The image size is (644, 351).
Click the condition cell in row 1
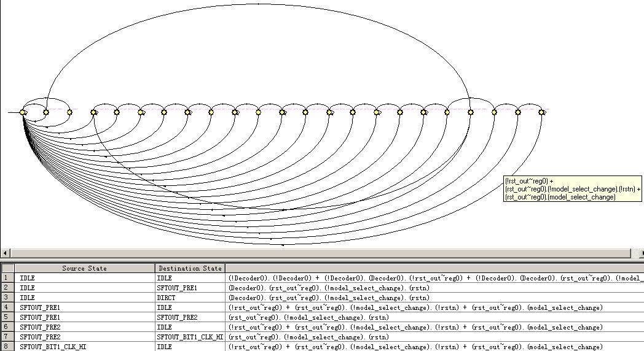[434, 278]
